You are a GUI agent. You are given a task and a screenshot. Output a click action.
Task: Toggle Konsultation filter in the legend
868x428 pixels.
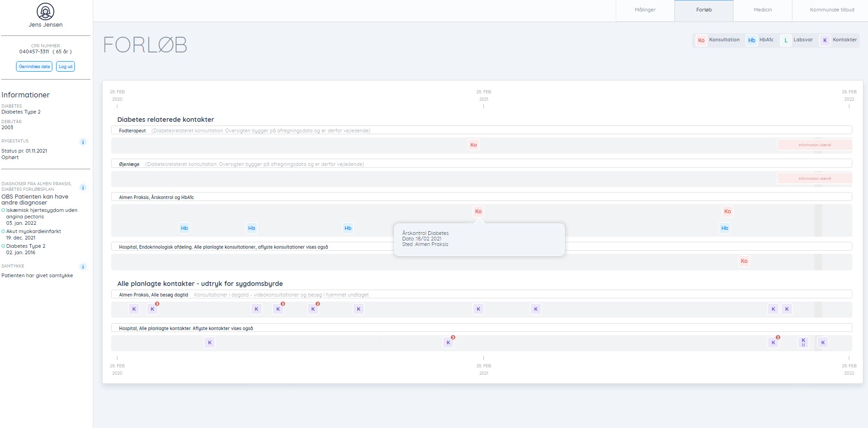[718, 40]
